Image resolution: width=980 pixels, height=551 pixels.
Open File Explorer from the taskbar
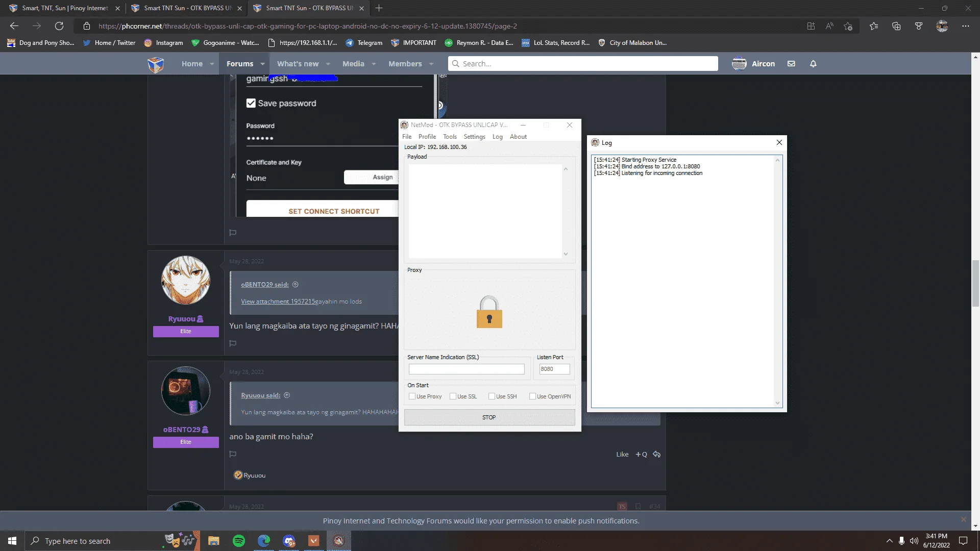click(x=214, y=541)
